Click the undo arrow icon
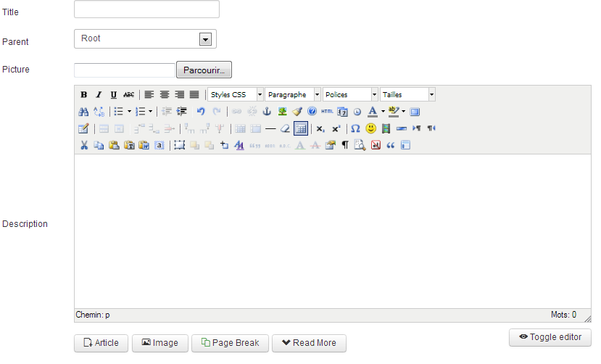This screenshot has width=601, height=364. [x=201, y=112]
